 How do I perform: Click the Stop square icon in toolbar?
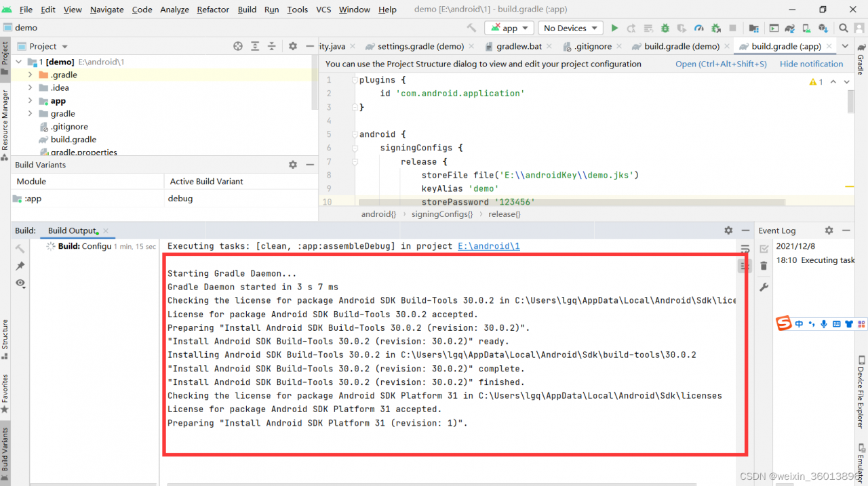[x=732, y=28]
